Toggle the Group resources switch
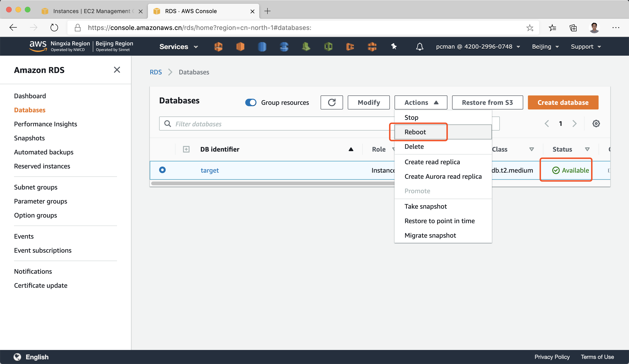 coord(251,102)
